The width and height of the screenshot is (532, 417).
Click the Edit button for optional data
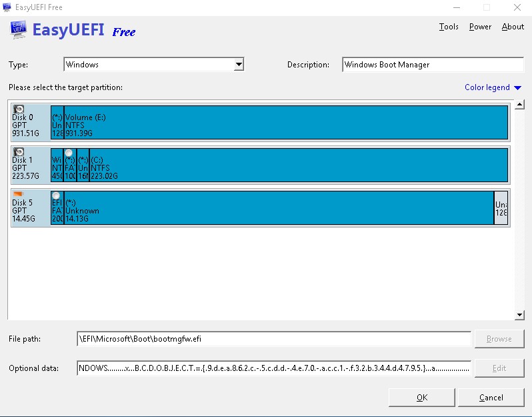(499, 368)
